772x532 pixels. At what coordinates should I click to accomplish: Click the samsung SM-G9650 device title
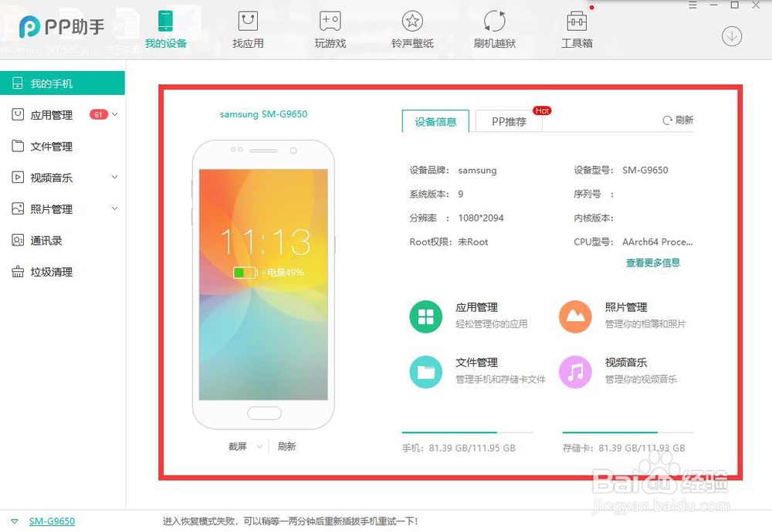263,114
